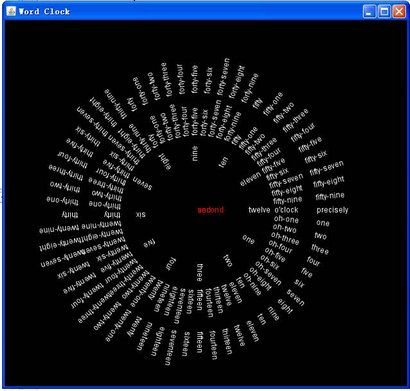Click 'eight' on the innermost hours ring

click(165, 161)
